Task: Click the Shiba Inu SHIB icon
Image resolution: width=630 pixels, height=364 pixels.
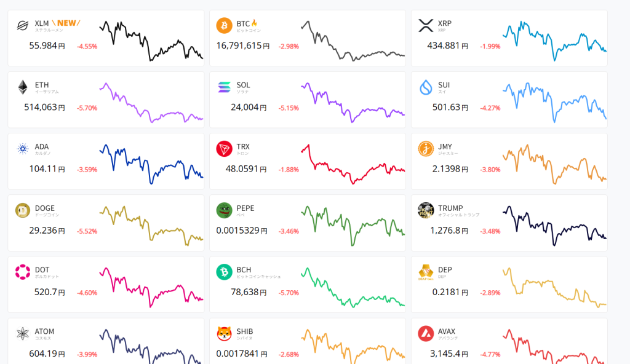Action: pos(225,333)
